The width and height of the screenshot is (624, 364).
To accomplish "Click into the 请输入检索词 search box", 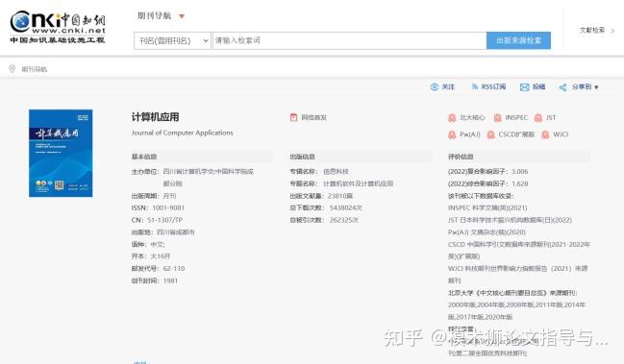I will tap(350, 40).
